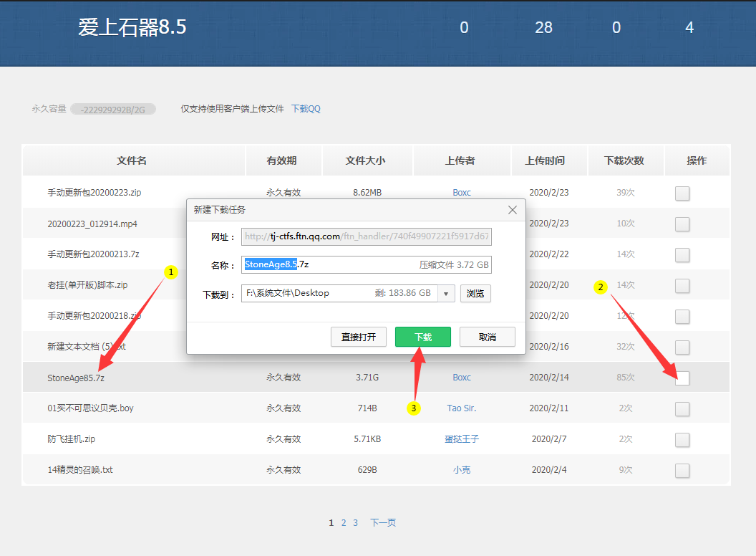756x556 pixels.
Task: Toggle checkbox for 防飞挂机.zip row
Action: [682, 439]
